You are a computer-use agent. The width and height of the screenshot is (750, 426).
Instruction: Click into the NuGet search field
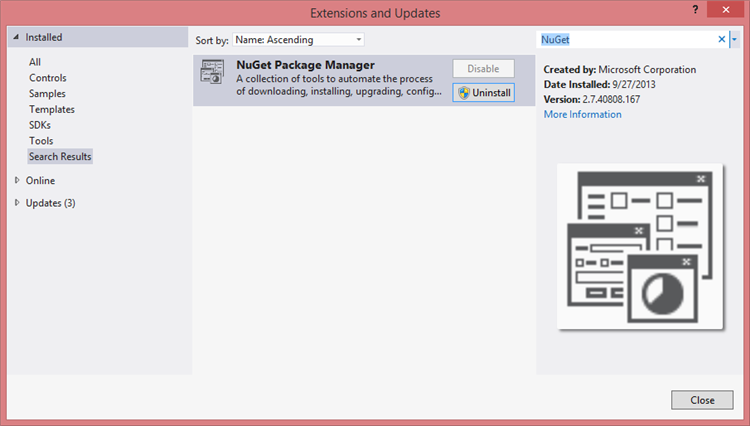click(627, 40)
